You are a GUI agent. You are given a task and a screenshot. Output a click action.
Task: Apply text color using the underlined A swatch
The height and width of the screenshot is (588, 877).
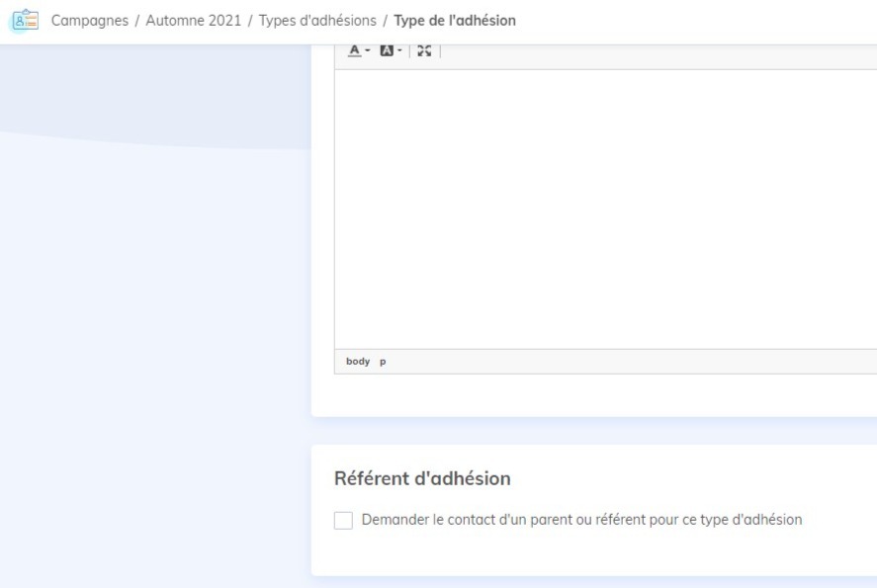pos(354,49)
